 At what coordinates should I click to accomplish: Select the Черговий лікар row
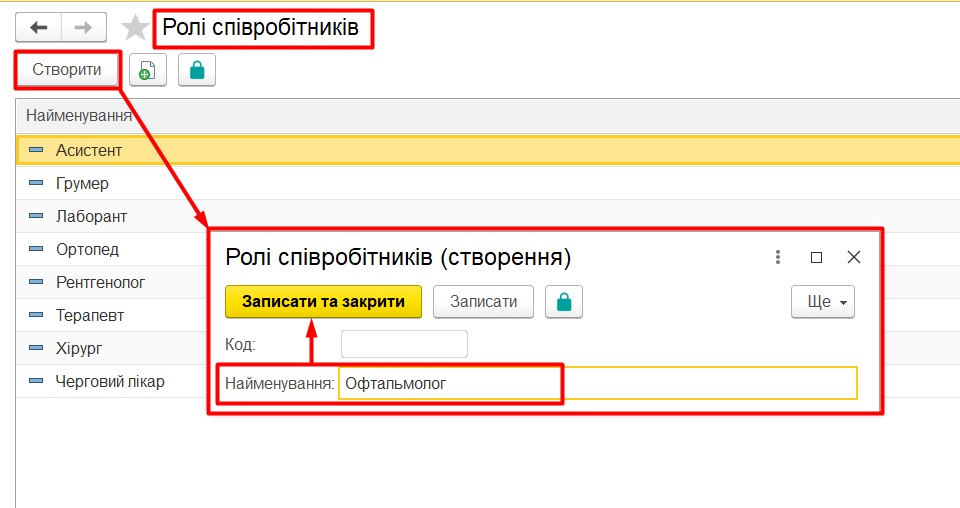point(112,381)
